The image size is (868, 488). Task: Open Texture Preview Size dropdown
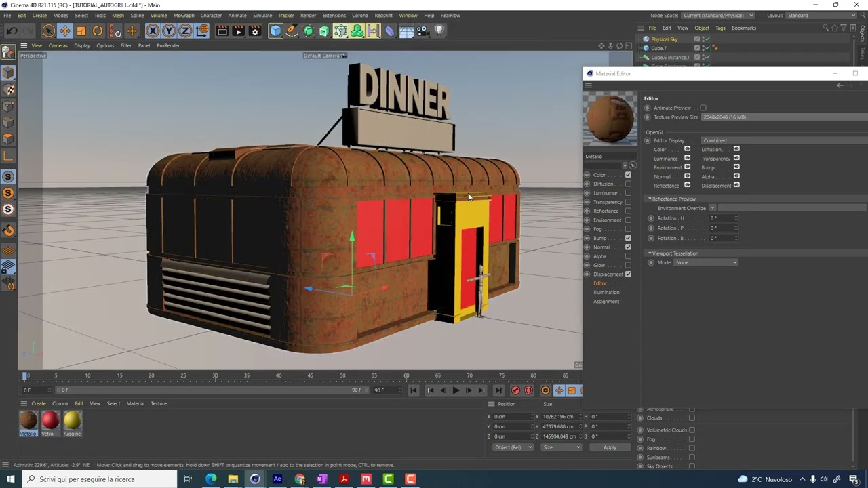tap(784, 117)
